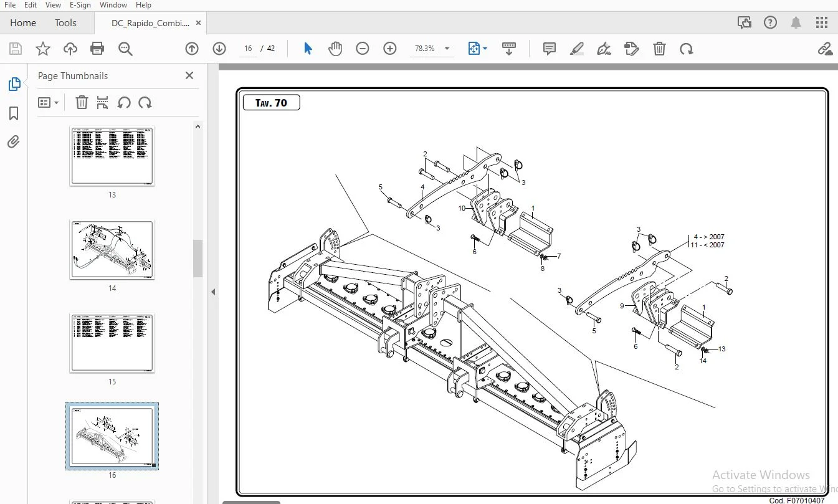Viewport: 838px width, 504px height.
Task: Click the '4 - > 2007' note
Action: (x=709, y=237)
